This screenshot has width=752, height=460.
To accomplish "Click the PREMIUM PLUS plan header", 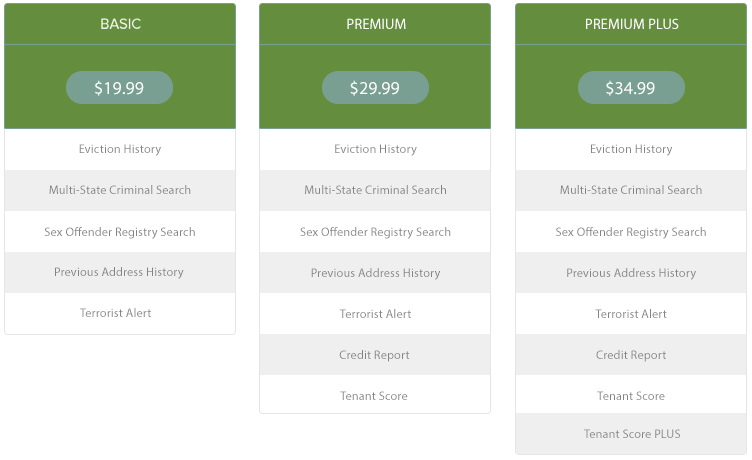I will tap(631, 24).
